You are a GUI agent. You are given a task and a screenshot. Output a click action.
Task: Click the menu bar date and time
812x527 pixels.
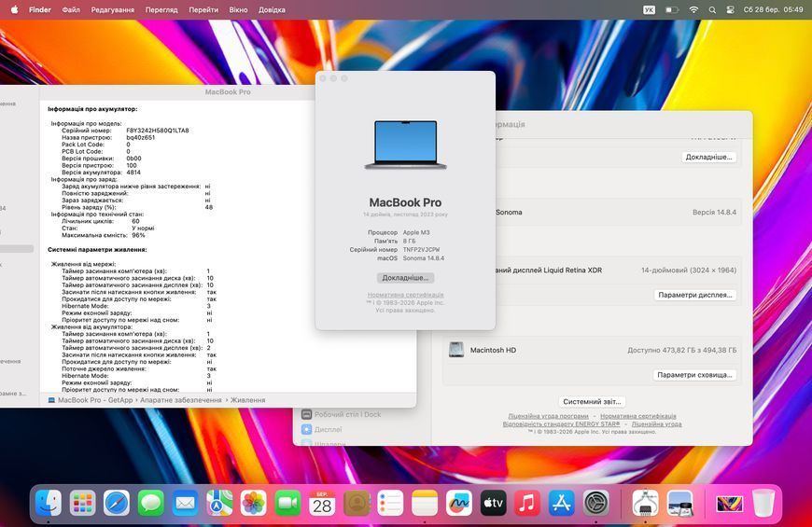click(773, 9)
